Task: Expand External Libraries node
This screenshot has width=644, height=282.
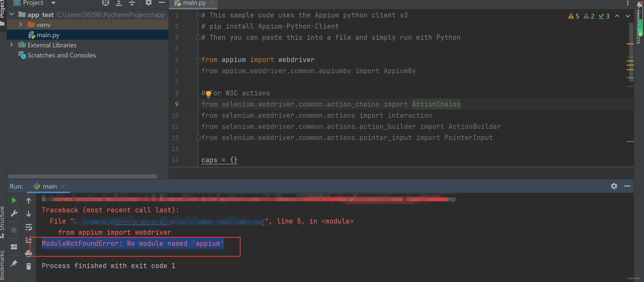Action: point(12,45)
